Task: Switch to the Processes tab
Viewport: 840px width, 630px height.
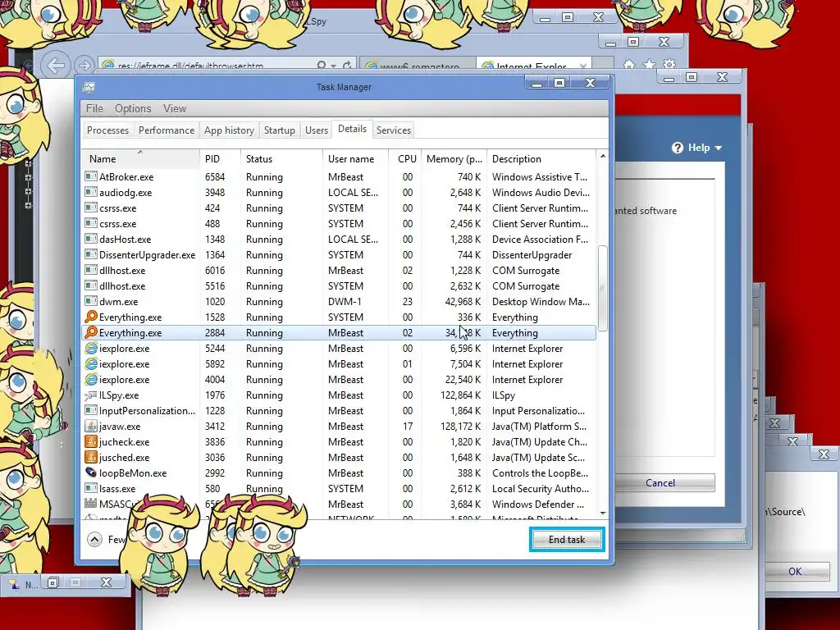Action: [107, 130]
